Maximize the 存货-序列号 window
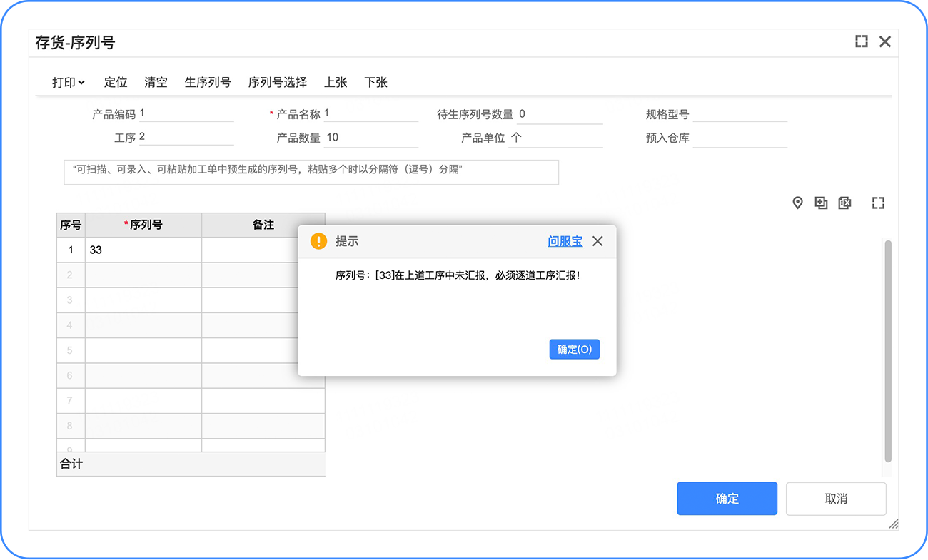928x560 pixels. coord(862,41)
